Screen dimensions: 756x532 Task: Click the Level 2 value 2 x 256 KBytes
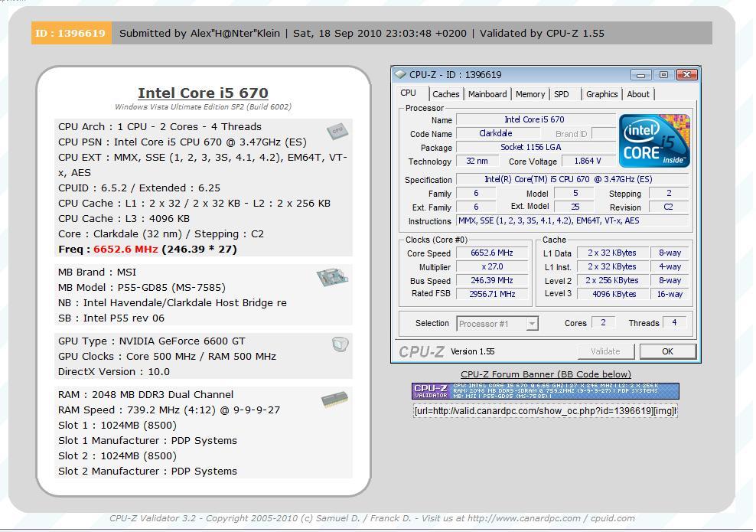tap(613, 280)
